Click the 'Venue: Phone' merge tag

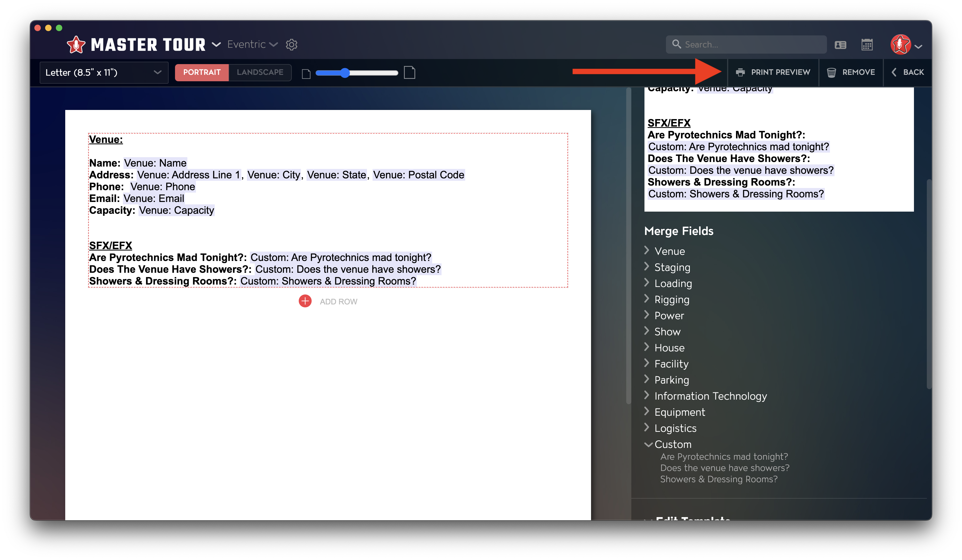[163, 187]
